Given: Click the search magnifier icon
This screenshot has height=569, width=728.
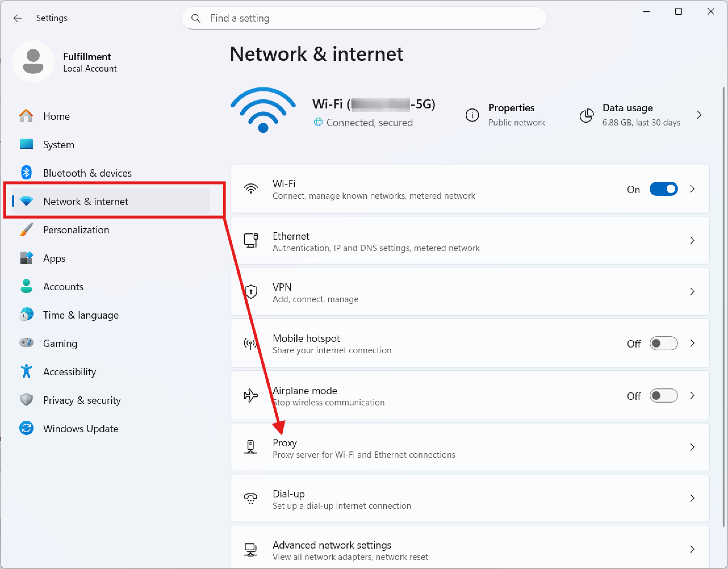Looking at the screenshot, I should click(x=196, y=18).
